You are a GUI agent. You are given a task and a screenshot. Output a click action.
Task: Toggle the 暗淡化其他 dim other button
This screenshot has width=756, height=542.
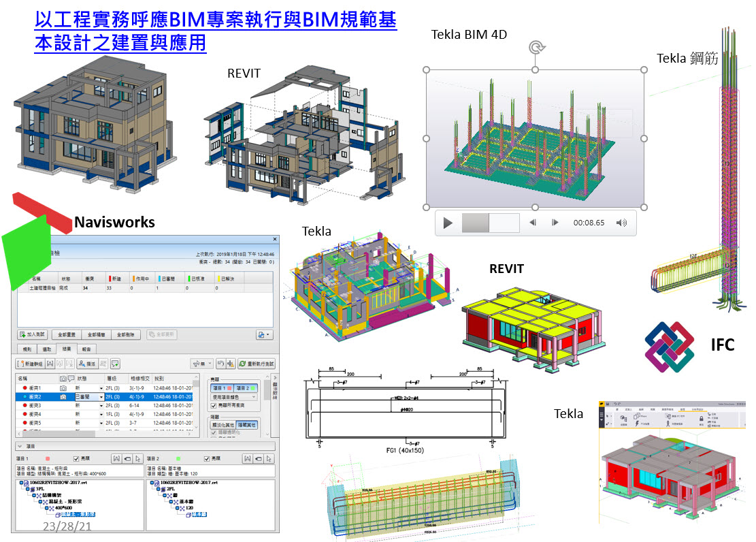[223, 425]
